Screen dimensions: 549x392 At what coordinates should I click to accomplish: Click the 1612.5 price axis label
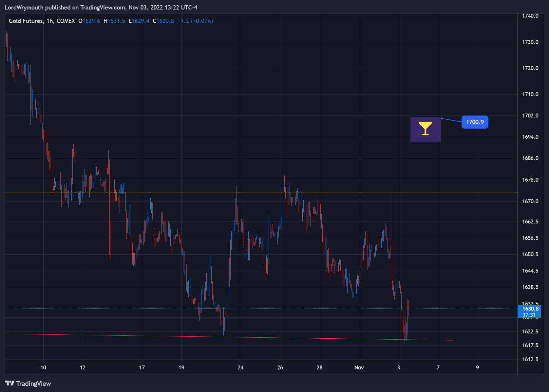[530, 359]
